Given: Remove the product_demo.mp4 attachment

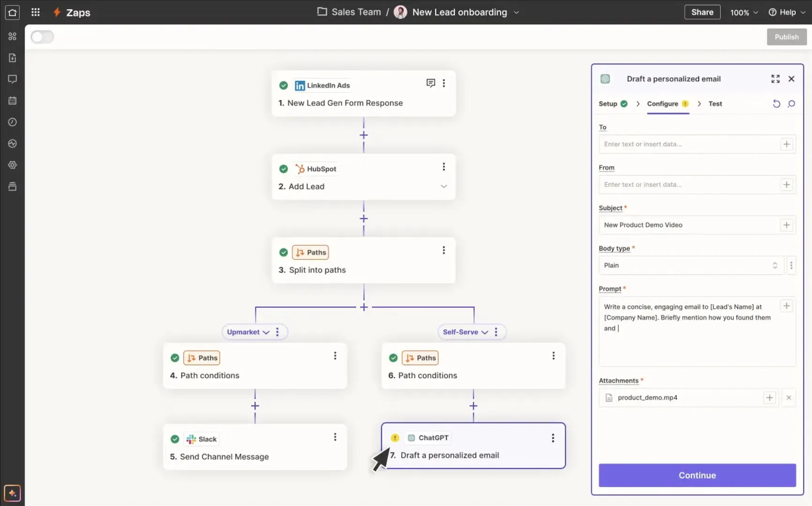Looking at the screenshot, I should pyautogui.click(x=789, y=397).
